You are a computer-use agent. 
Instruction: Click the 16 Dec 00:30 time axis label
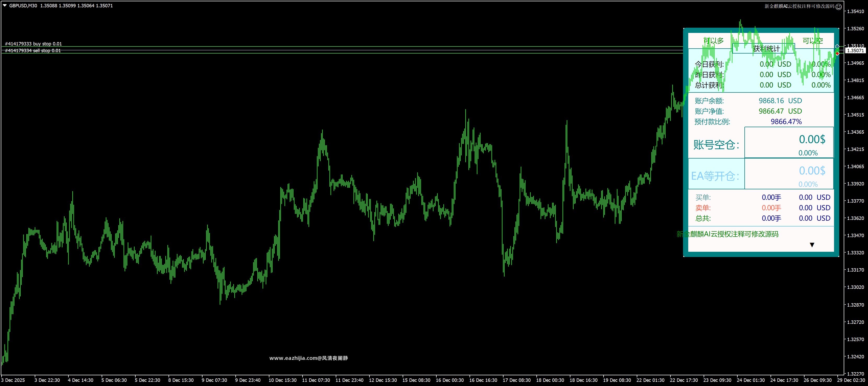pyautogui.click(x=450, y=380)
